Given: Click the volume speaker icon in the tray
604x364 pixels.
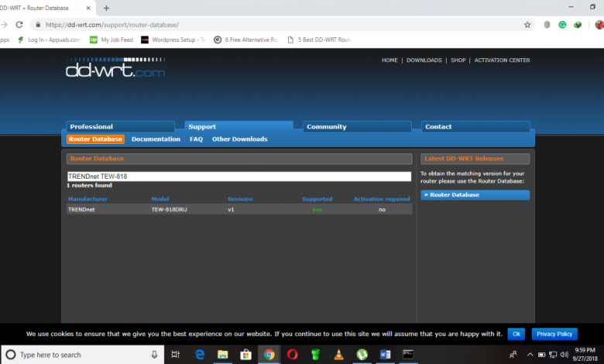Looking at the screenshot, I should pyautogui.click(x=565, y=355).
